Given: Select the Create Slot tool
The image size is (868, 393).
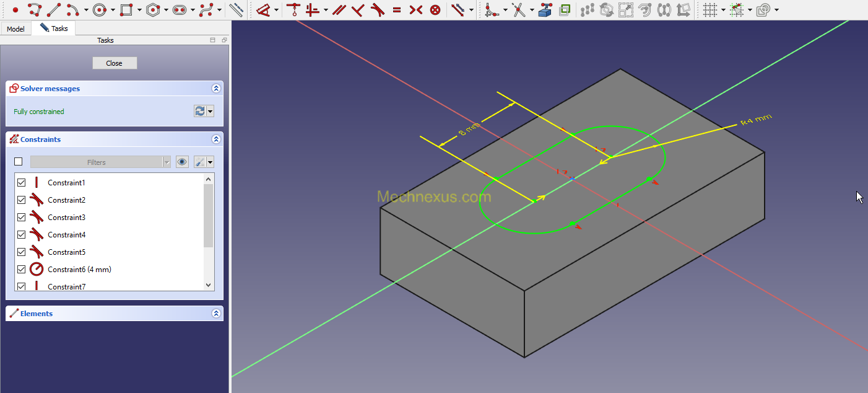Looking at the screenshot, I should tap(180, 10).
